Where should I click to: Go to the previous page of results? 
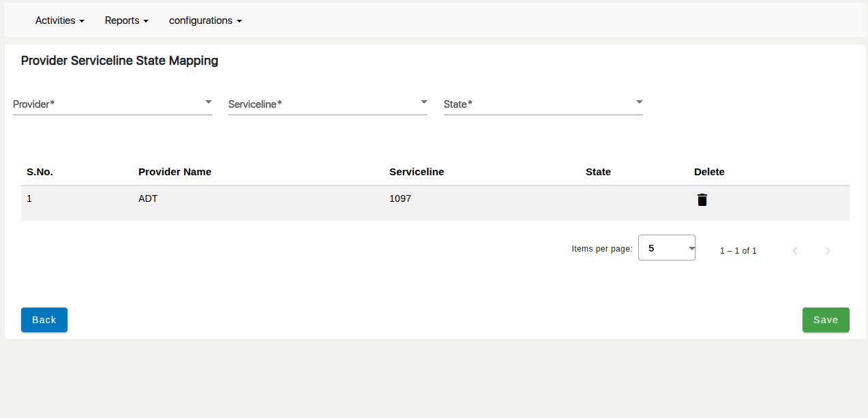[795, 251]
